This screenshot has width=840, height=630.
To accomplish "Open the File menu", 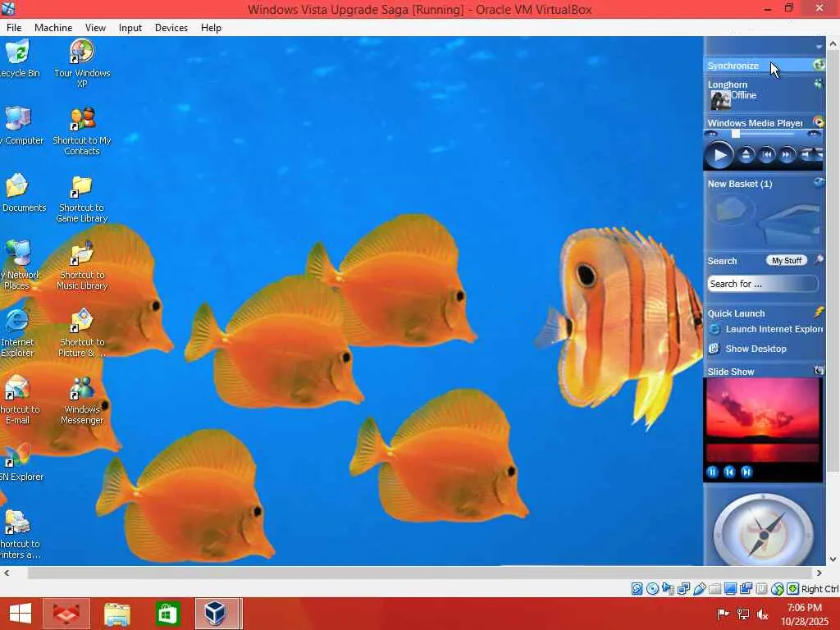I will (14, 28).
